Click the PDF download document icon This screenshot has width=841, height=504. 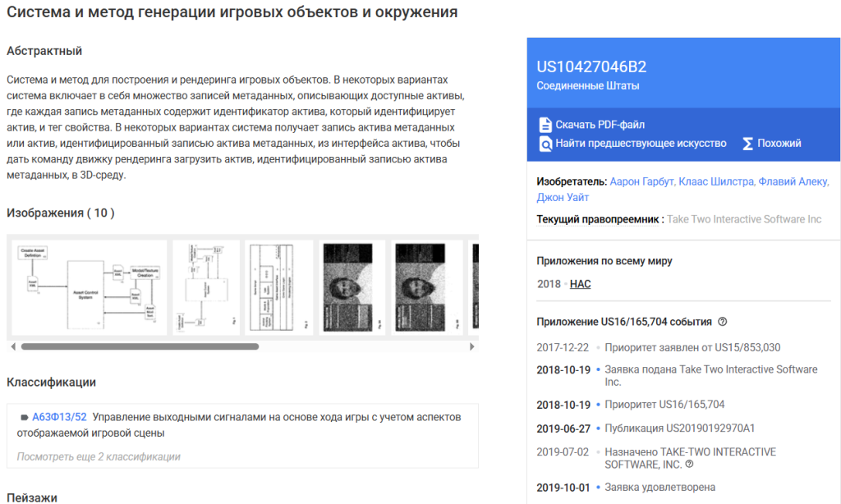point(545,125)
